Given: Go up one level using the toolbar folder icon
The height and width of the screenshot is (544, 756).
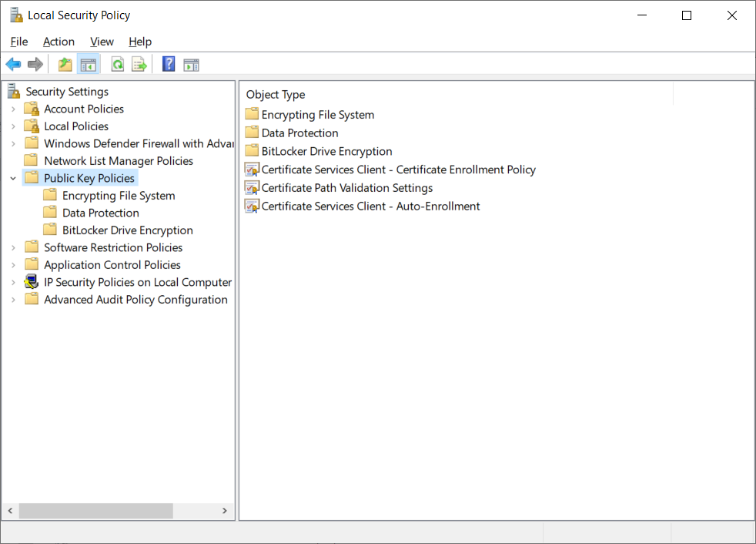Looking at the screenshot, I should (65, 64).
